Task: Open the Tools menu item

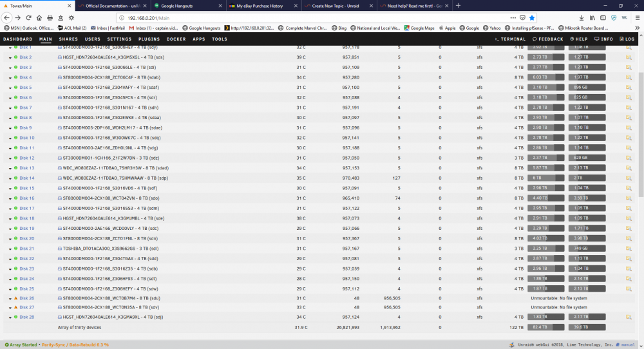Action: pyautogui.click(x=220, y=39)
